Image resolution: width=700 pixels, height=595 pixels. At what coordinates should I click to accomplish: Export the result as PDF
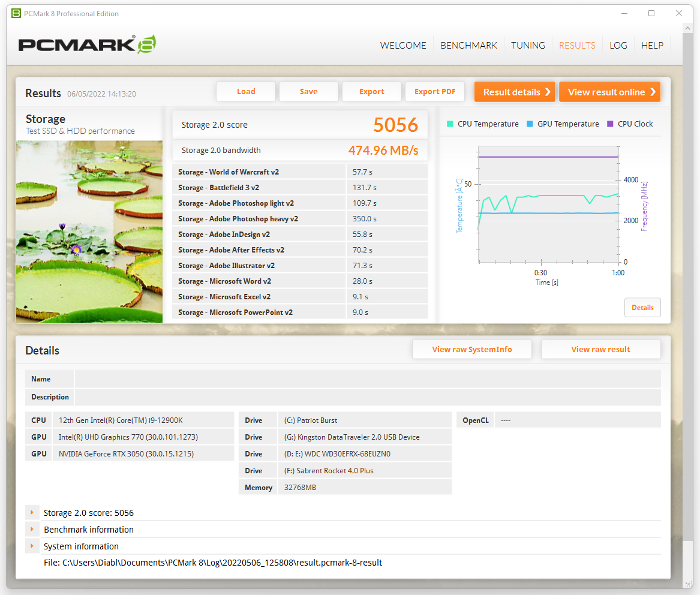(435, 92)
